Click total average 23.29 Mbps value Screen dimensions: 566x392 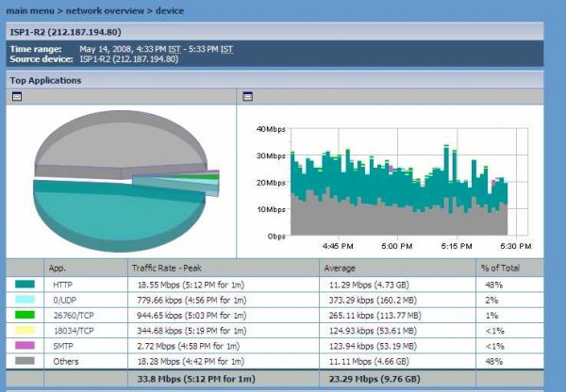tap(375, 379)
